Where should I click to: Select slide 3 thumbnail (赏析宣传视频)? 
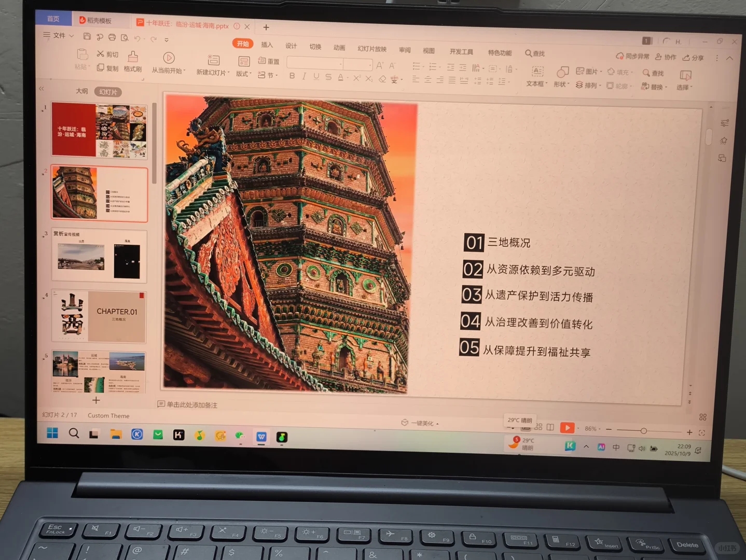tap(99, 257)
